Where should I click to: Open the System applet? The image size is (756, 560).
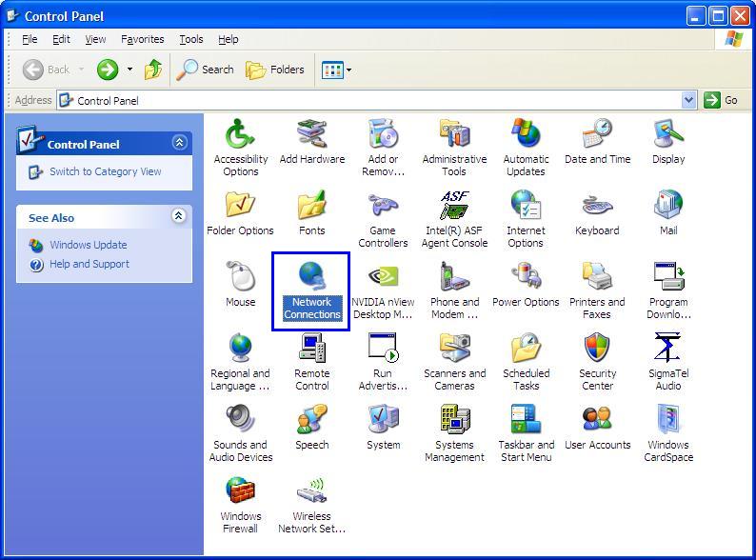(383, 427)
